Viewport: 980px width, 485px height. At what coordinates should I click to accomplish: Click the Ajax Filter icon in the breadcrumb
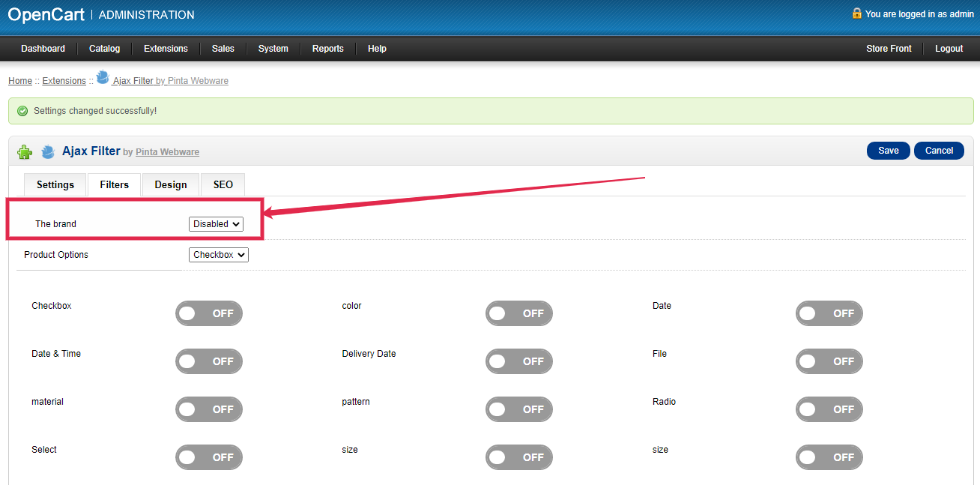coord(103,78)
